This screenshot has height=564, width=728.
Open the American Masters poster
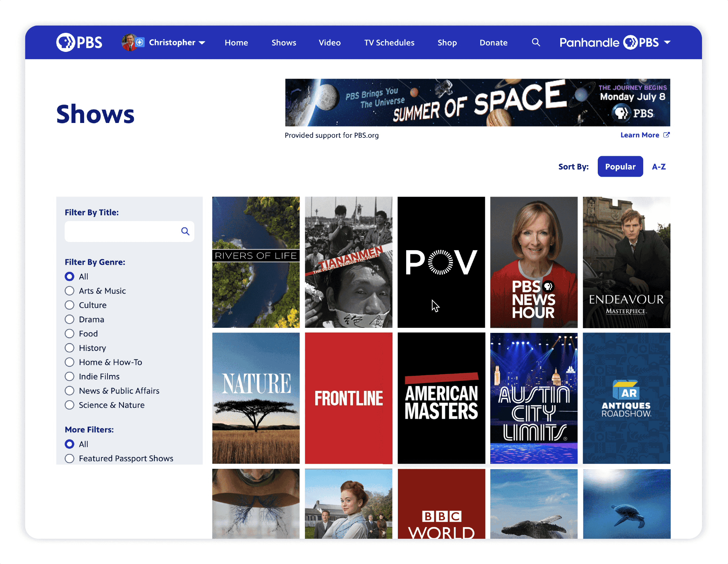[x=441, y=398]
